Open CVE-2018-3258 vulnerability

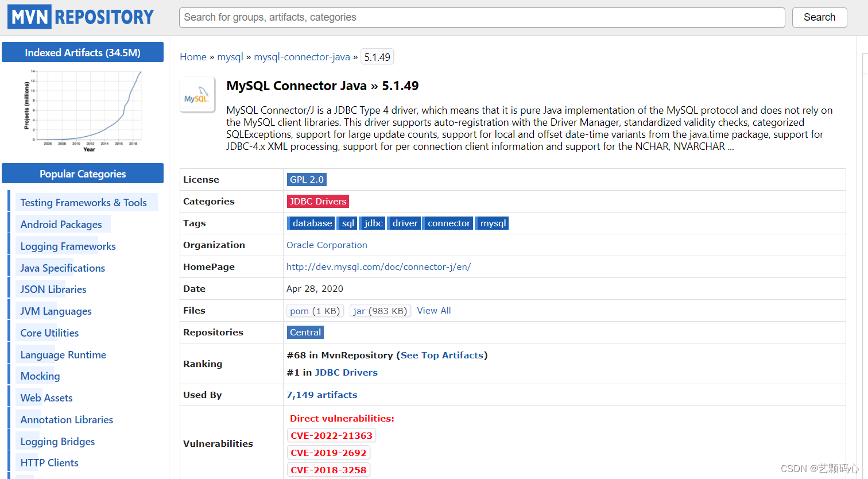click(328, 470)
